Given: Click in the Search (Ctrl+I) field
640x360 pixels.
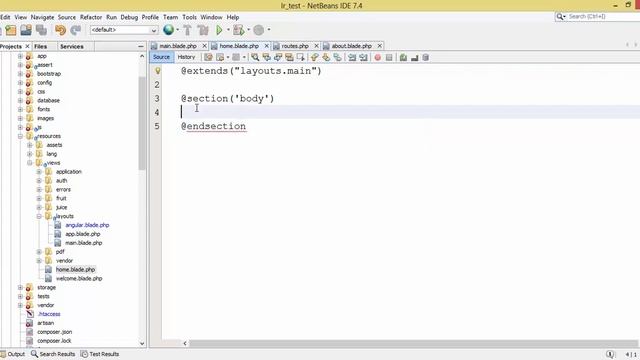Looking at the screenshot, I should point(602,17).
